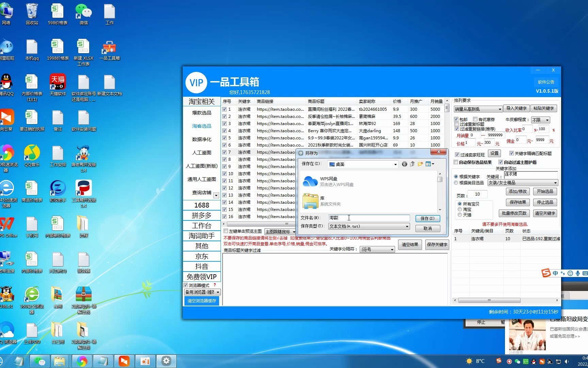Enable 自动保存选品结果 checkbox
The image size is (588, 368).
point(456,162)
